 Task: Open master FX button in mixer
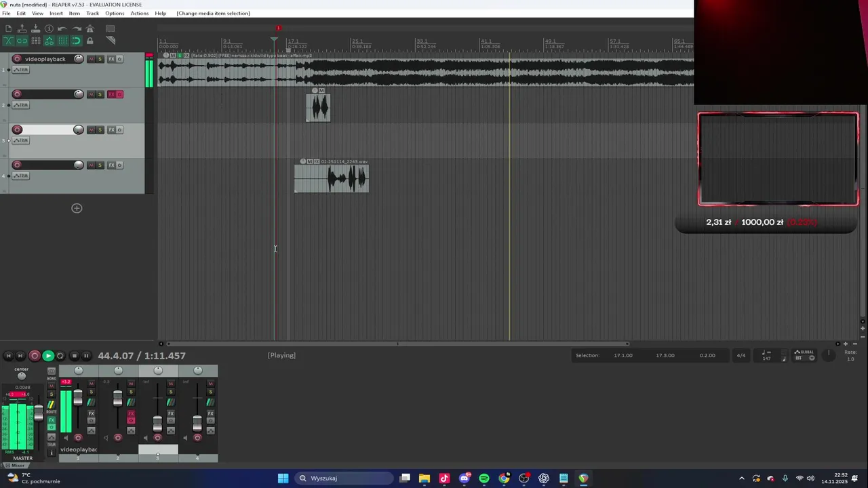(x=52, y=420)
